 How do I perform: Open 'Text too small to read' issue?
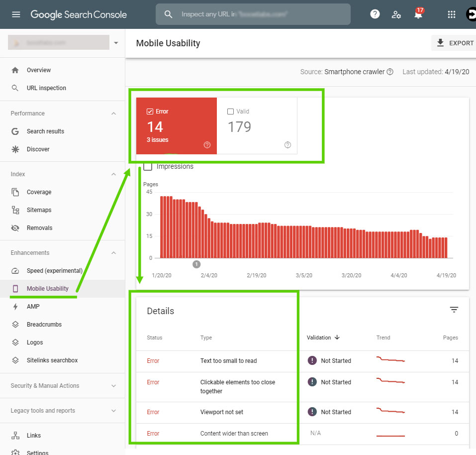point(228,361)
